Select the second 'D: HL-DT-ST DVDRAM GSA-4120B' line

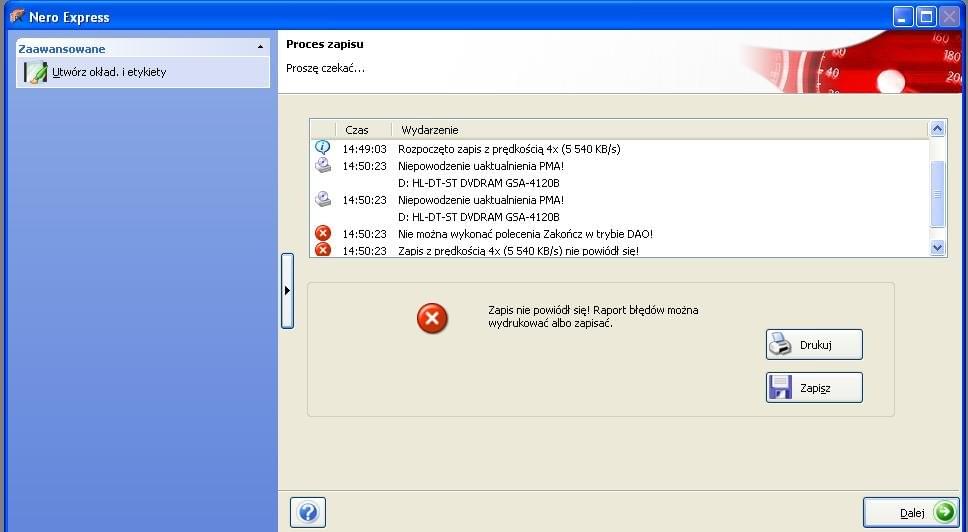tap(478, 217)
